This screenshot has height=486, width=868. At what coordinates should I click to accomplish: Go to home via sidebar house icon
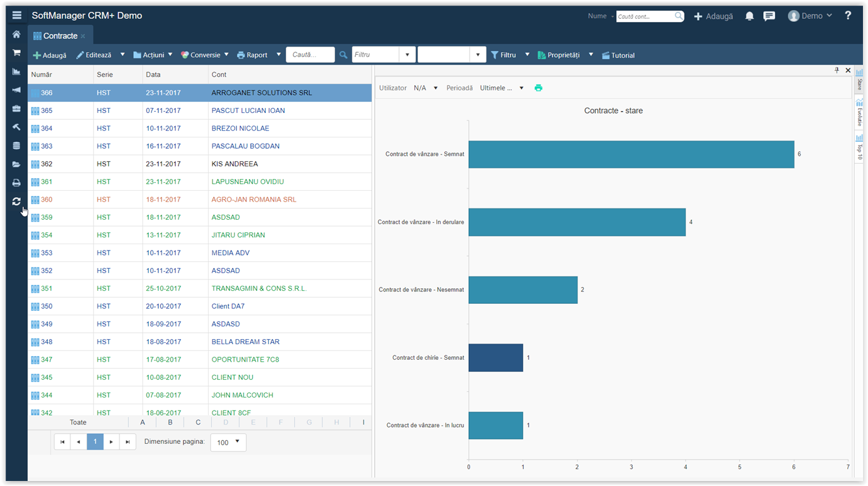pos(16,35)
